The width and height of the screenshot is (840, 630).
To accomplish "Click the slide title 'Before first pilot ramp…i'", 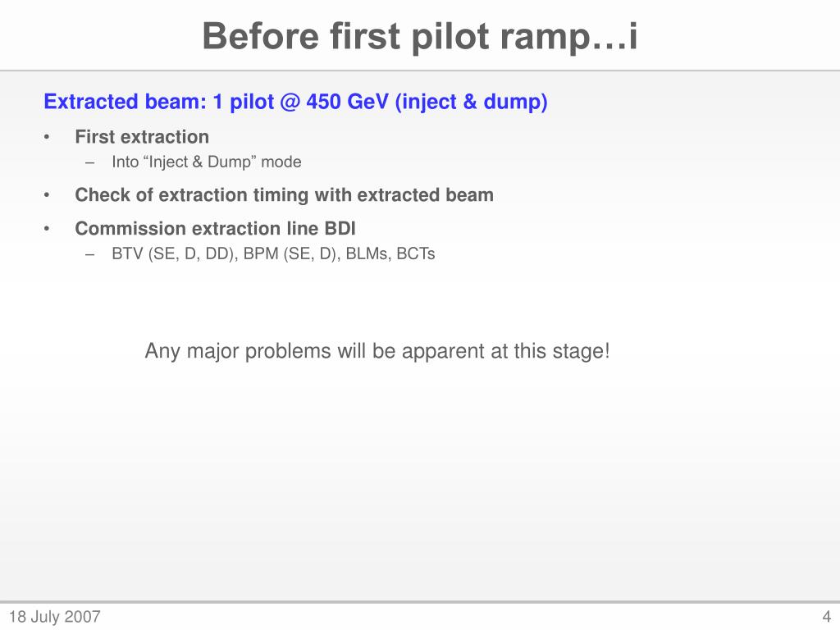I will (420, 36).
